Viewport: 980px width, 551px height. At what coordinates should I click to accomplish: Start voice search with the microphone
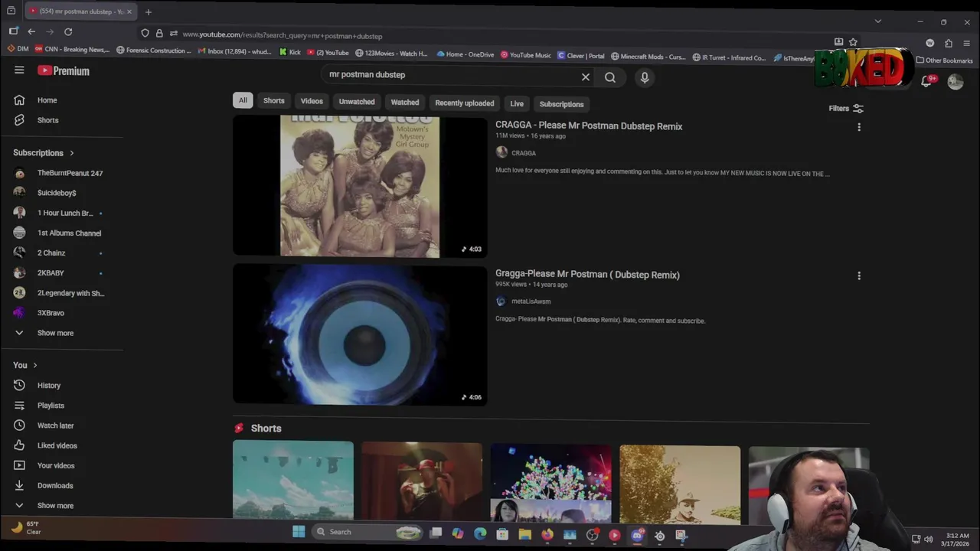pyautogui.click(x=645, y=77)
